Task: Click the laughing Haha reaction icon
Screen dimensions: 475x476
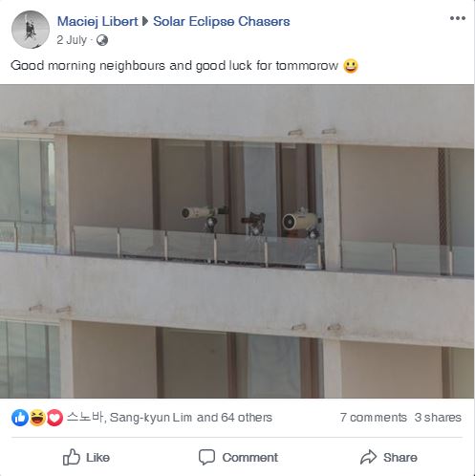Action: pos(37,418)
